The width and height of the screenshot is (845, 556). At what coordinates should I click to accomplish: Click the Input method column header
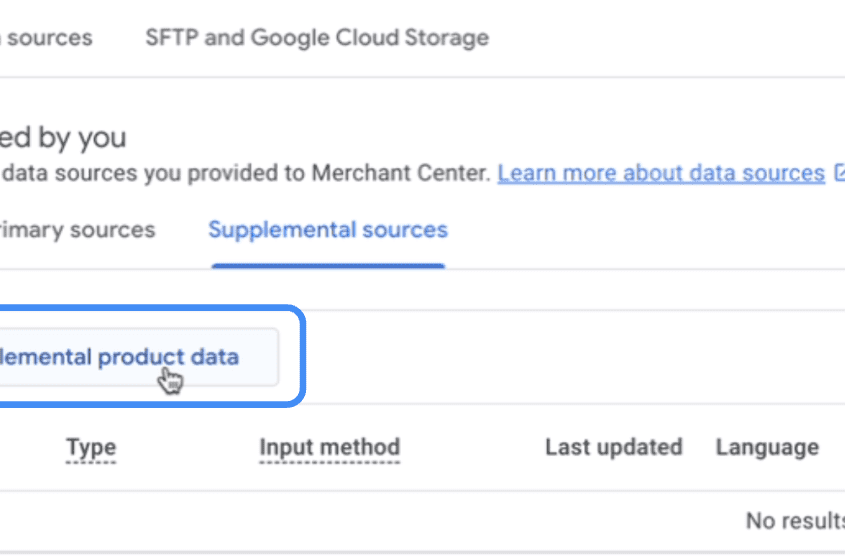[x=330, y=447]
